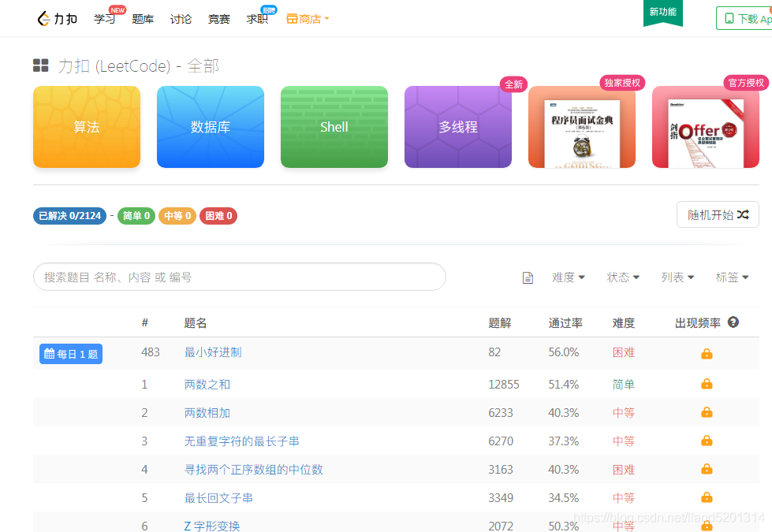Click the LeetCode 力扣 logo
Screen dimensions: 772x532
pos(57,19)
